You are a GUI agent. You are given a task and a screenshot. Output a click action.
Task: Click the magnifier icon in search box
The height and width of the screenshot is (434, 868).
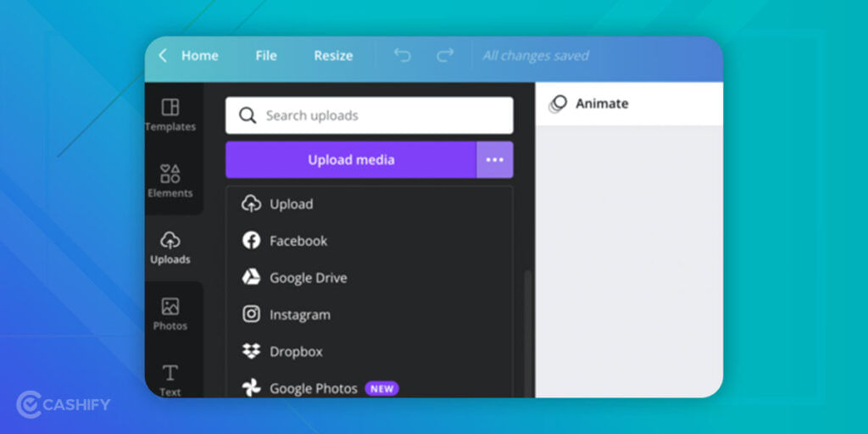248,115
